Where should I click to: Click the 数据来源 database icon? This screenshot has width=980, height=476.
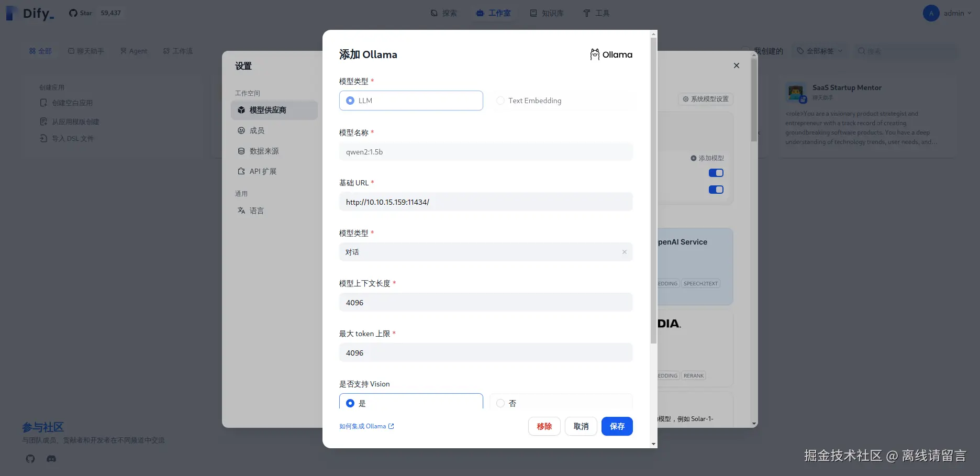coord(241,151)
